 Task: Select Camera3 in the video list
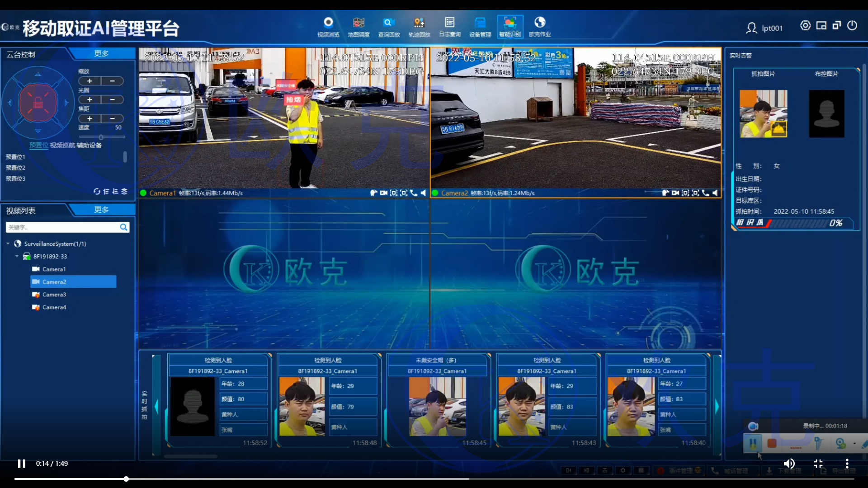click(54, 294)
